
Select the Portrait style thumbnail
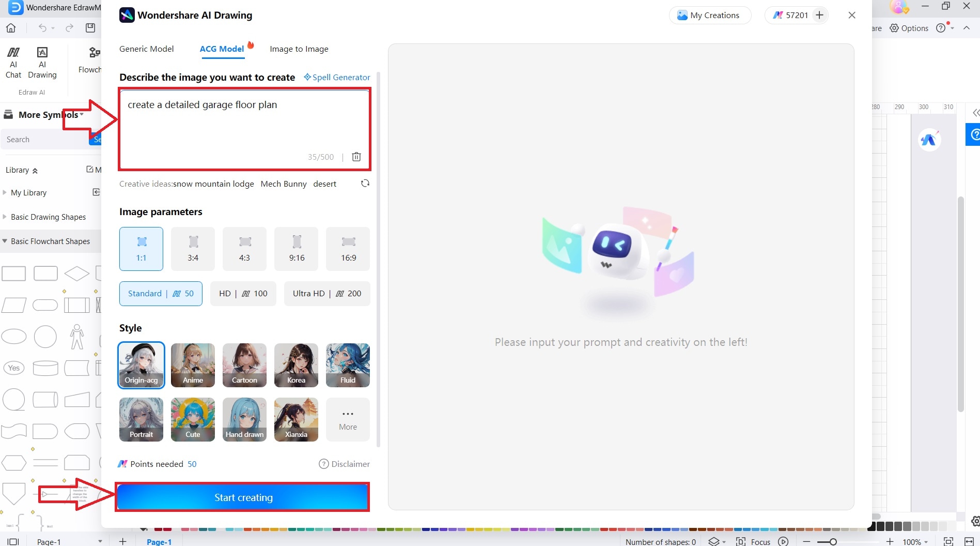(141, 419)
